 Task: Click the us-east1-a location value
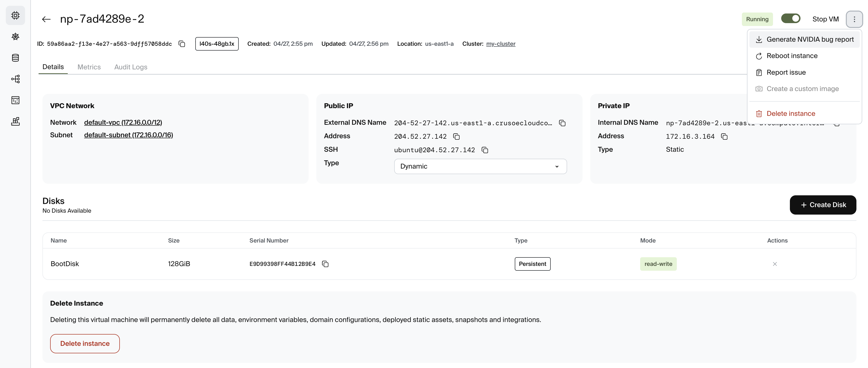[439, 44]
